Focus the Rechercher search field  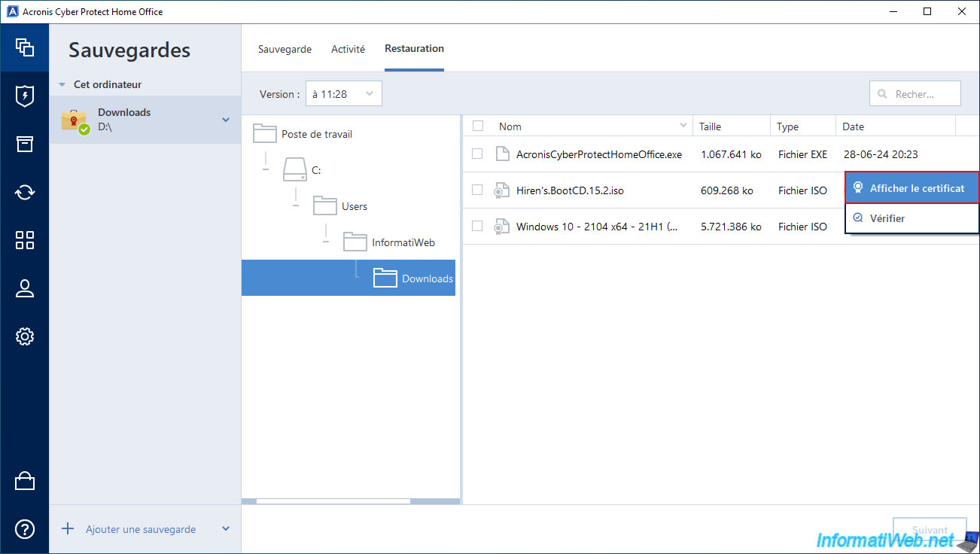[x=915, y=93]
